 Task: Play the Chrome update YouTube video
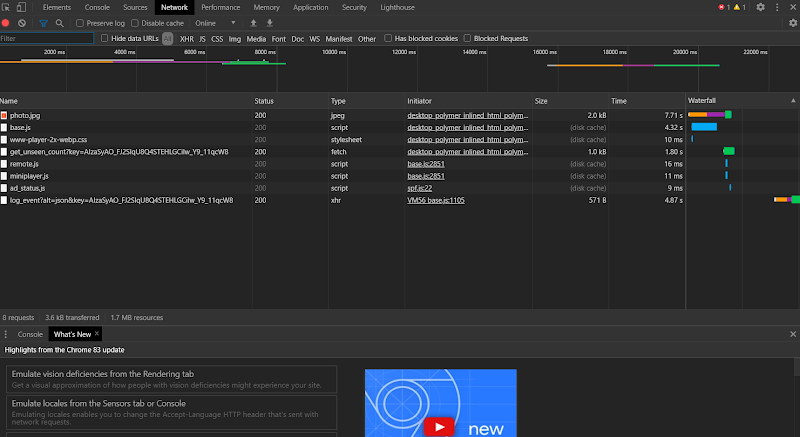439,427
